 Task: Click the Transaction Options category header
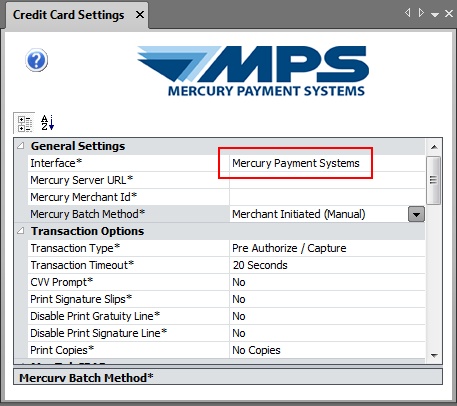(x=88, y=231)
